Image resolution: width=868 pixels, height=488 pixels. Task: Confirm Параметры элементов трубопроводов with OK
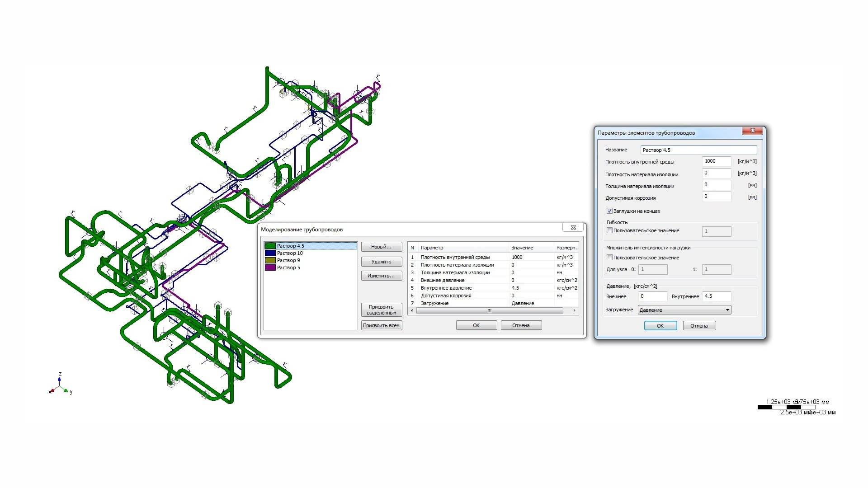point(660,326)
